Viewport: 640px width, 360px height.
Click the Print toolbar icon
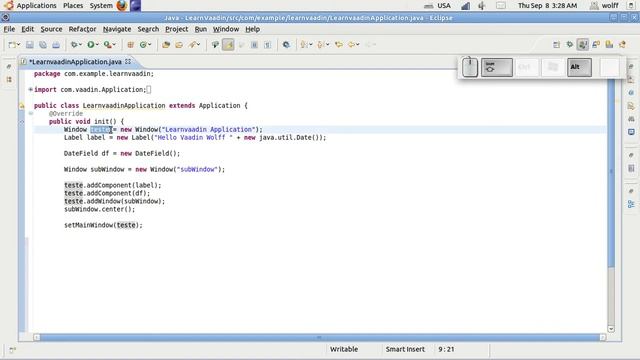[56, 45]
